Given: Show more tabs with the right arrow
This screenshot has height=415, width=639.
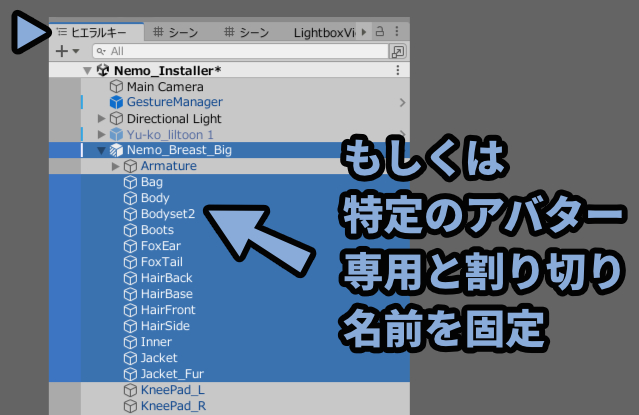Looking at the screenshot, I should 364,32.
